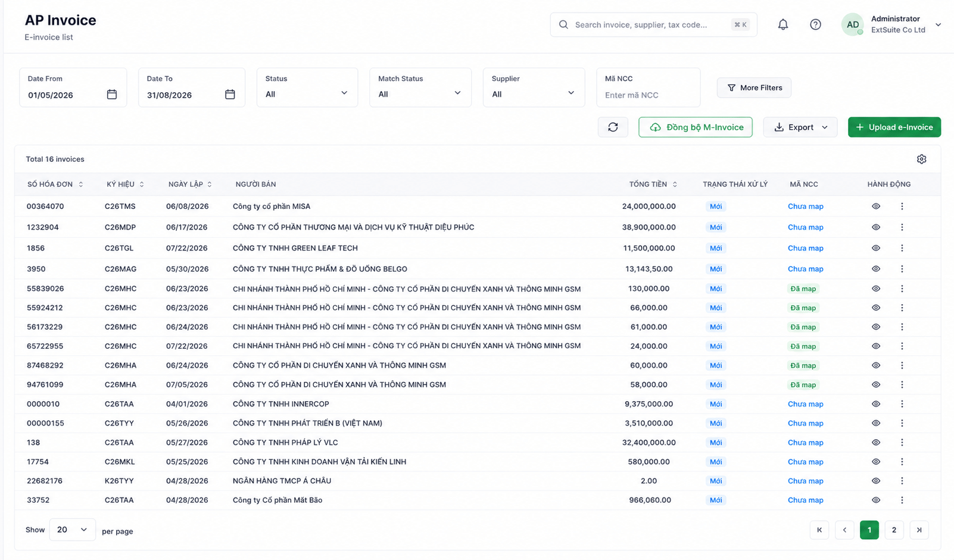Viewport: 954px width, 560px height.
Task: Open more actions for invoice 55924212
Action: pos(902,308)
